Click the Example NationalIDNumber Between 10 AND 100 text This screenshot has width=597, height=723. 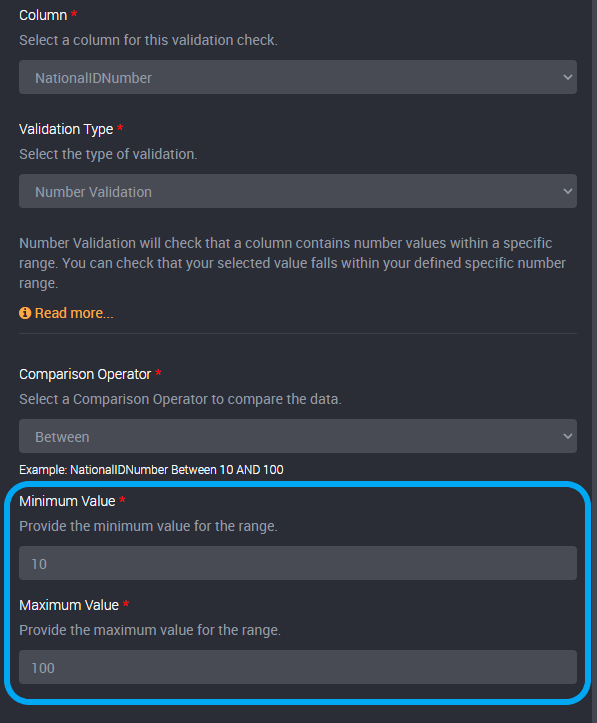(151, 470)
